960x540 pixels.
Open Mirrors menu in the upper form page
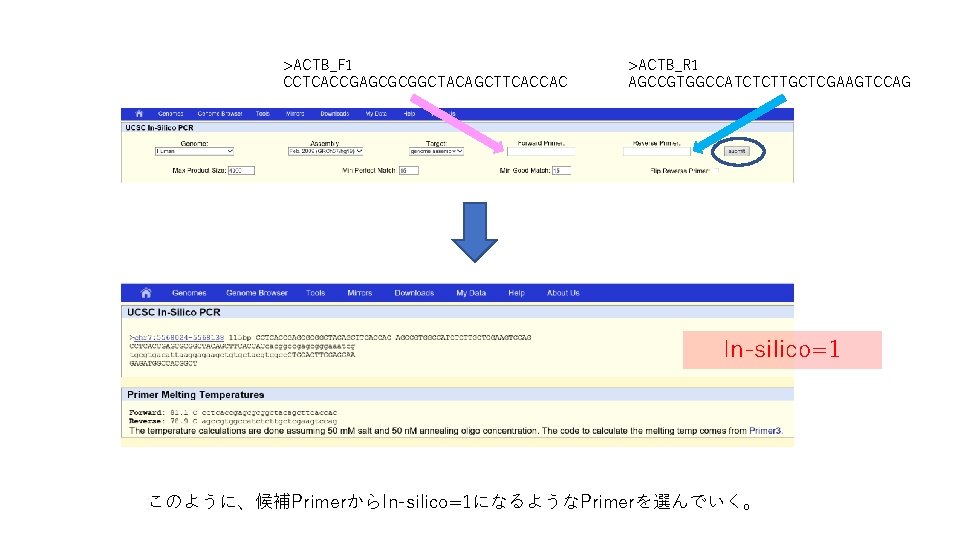pyautogui.click(x=295, y=114)
